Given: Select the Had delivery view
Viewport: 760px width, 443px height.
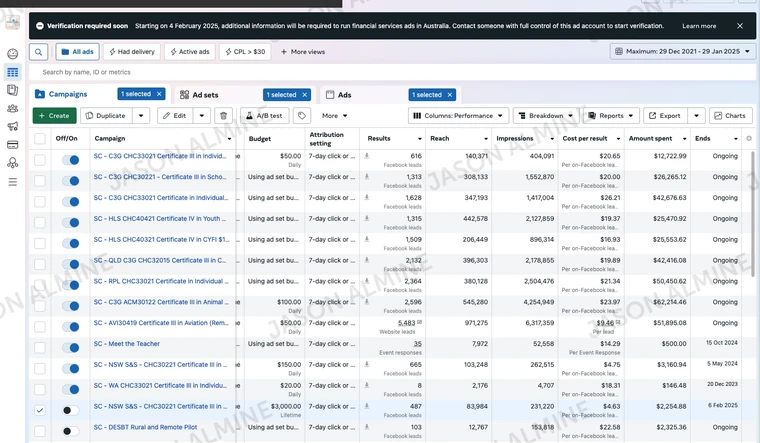Looking at the screenshot, I should click(132, 52).
